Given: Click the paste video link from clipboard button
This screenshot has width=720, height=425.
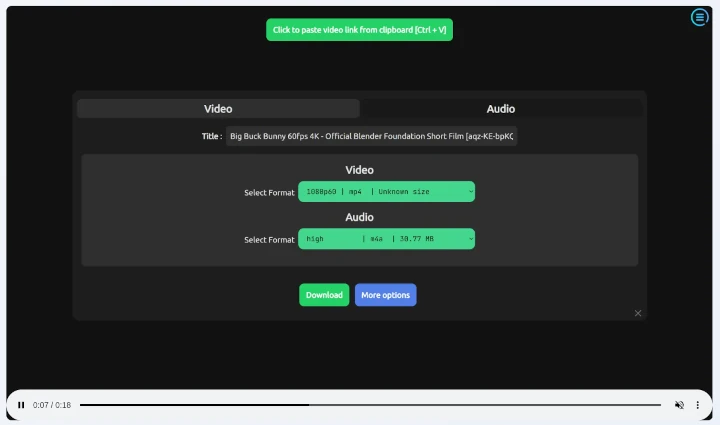Looking at the screenshot, I should click(359, 30).
